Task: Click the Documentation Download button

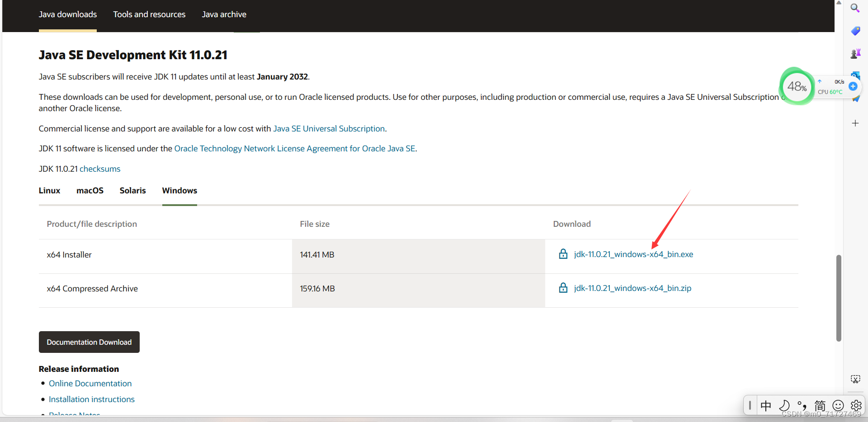Action: coord(89,342)
